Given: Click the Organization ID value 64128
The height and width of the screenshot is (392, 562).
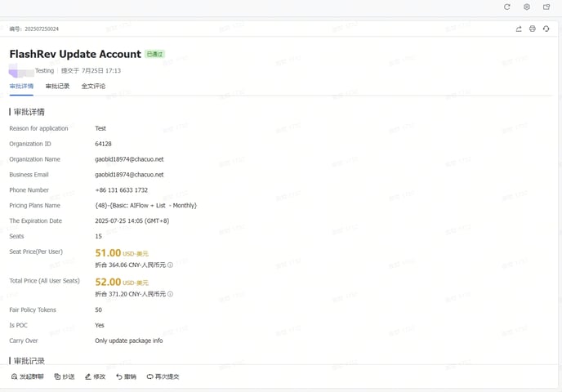Looking at the screenshot, I should (103, 144).
